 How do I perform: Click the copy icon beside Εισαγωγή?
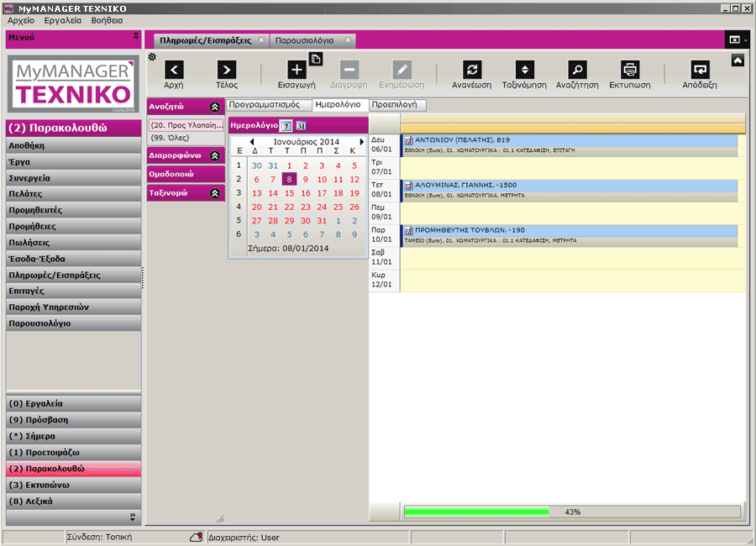pyautogui.click(x=316, y=59)
